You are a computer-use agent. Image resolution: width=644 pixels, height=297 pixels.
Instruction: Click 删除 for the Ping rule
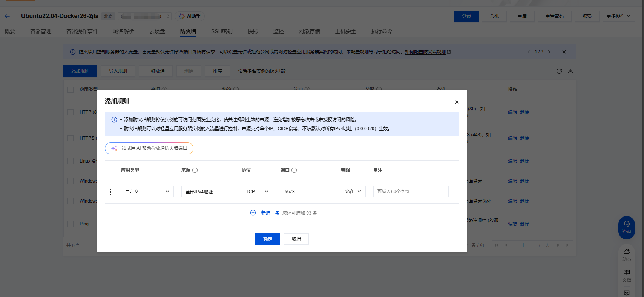pyautogui.click(x=525, y=224)
